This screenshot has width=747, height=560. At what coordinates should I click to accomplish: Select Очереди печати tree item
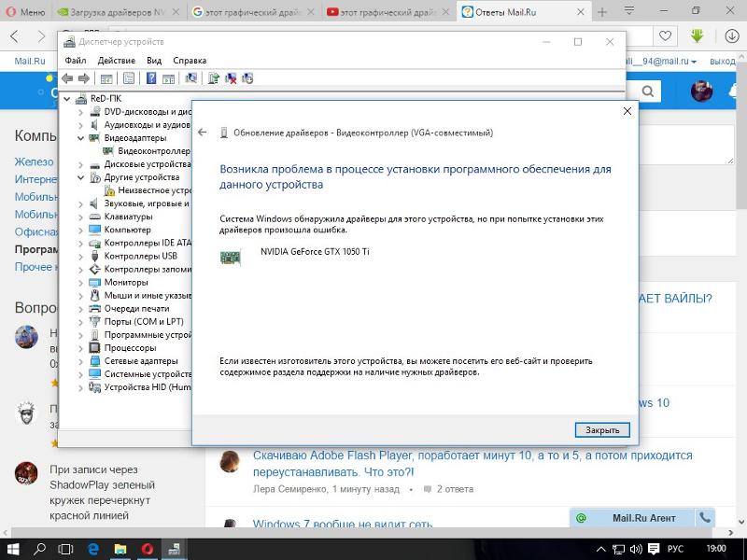(136, 309)
